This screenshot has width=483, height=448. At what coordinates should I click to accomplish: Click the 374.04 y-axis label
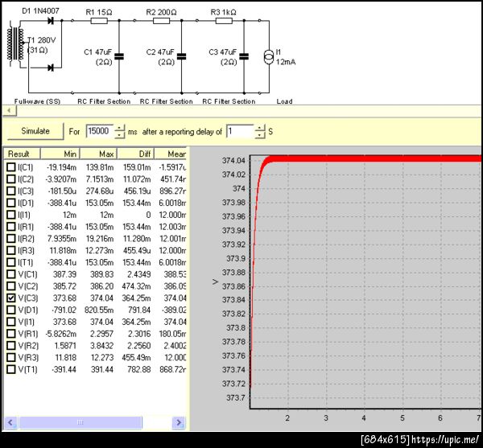pos(233,161)
